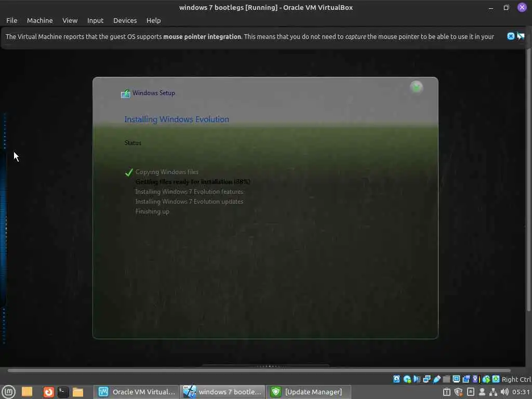Click the removable drives tray icon
Image resolution: width=532 pixels, height=399 pixels.
[471, 392]
